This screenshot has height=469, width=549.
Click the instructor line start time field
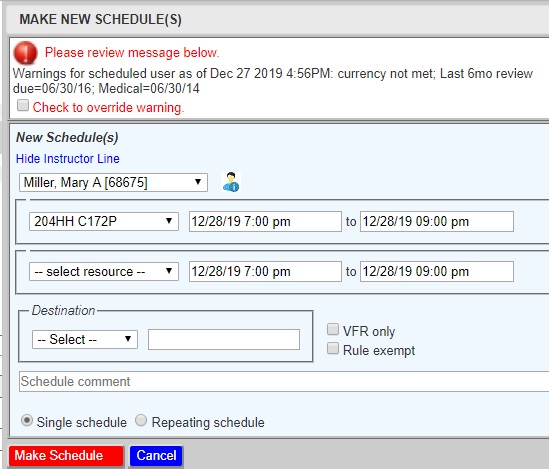coord(265,271)
